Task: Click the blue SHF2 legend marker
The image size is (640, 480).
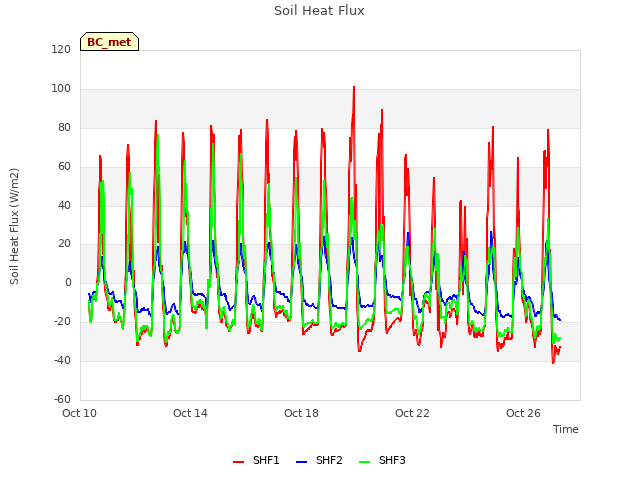Action: 301,462
